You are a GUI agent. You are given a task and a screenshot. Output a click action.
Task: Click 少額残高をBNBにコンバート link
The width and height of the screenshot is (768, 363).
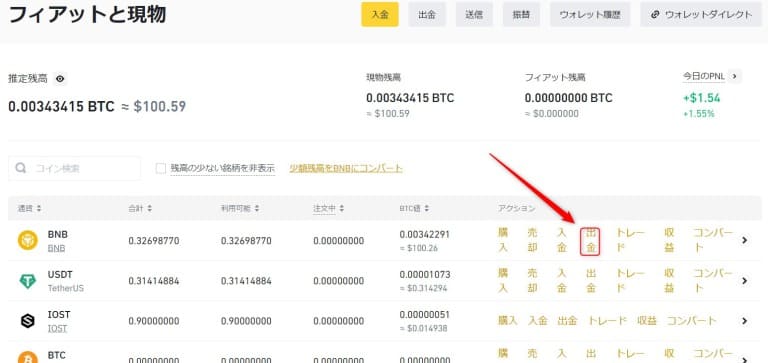(x=346, y=168)
